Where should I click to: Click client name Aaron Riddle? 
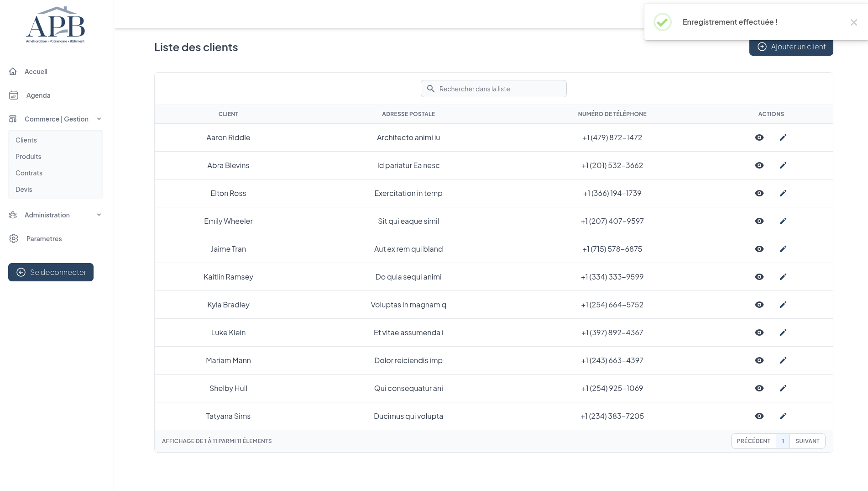pyautogui.click(x=228, y=137)
